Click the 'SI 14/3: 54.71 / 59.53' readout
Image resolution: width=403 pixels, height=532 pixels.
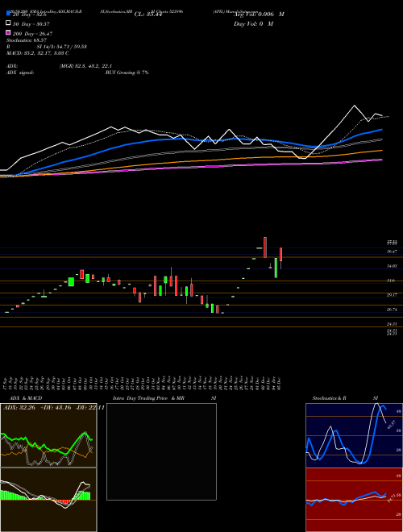tap(62, 47)
